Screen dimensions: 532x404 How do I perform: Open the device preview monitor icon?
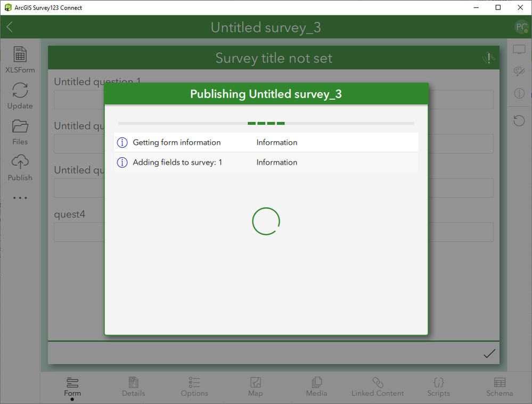pos(519,49)
